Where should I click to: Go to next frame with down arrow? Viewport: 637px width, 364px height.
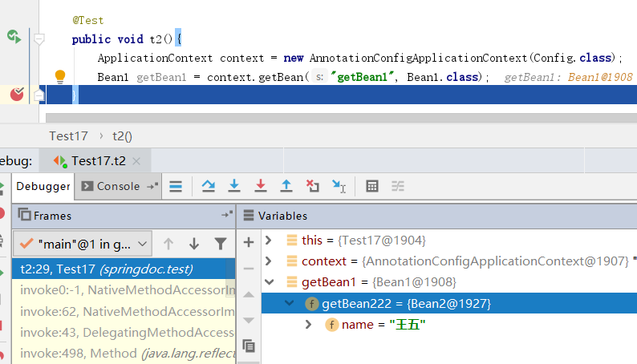click(194, 244)
